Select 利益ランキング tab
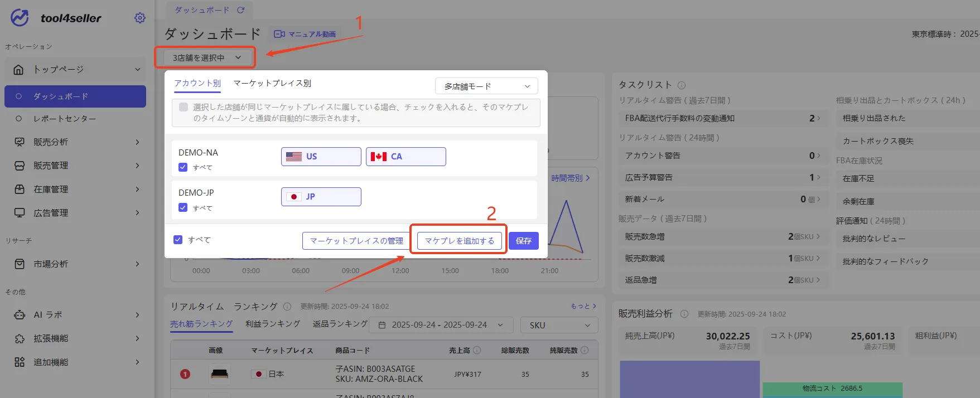 point(273,324)
